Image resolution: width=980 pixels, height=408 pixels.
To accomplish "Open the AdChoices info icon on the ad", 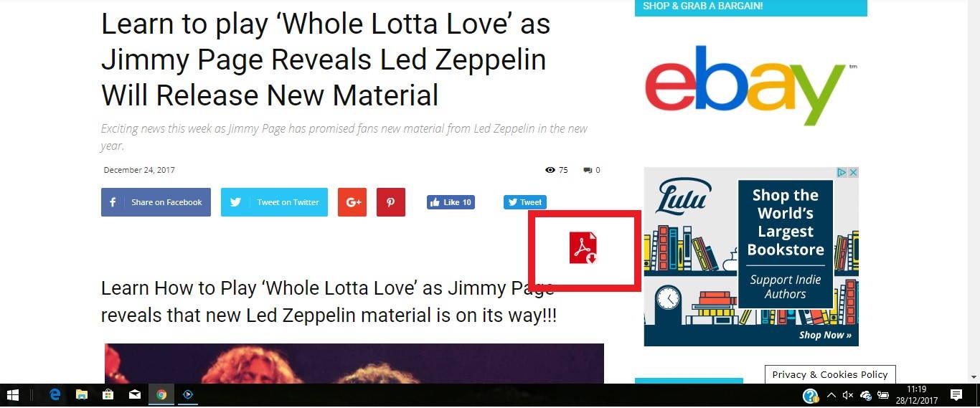I will [844, 173].
